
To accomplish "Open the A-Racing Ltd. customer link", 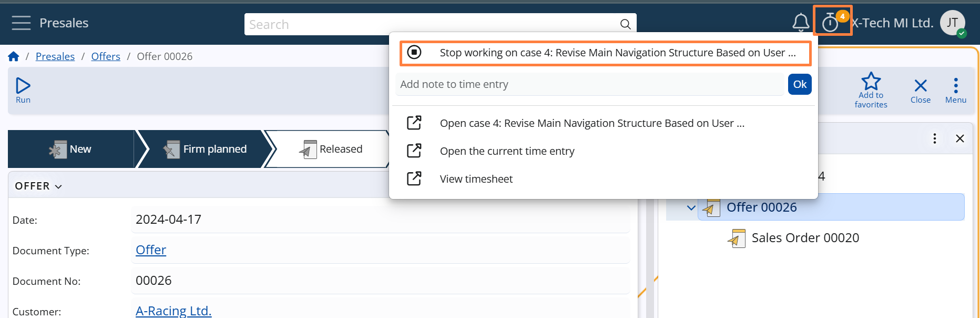I will coord(173,311).
